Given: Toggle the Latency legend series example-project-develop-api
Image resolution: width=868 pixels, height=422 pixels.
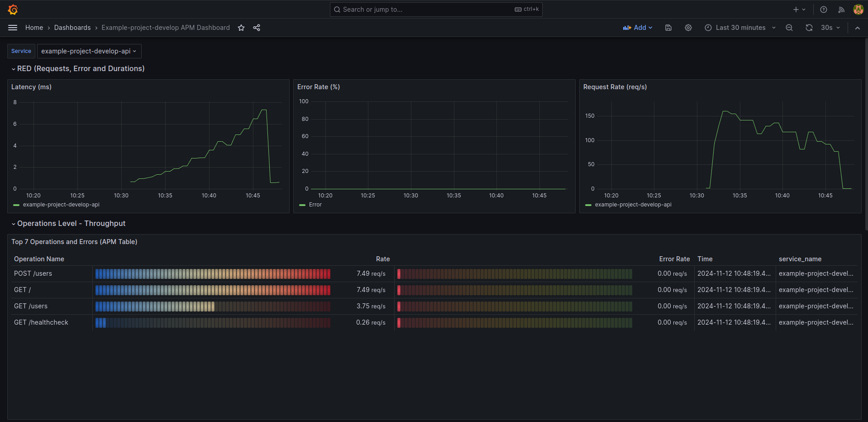Looking at the screenshot, I should (x=61, y=205).
